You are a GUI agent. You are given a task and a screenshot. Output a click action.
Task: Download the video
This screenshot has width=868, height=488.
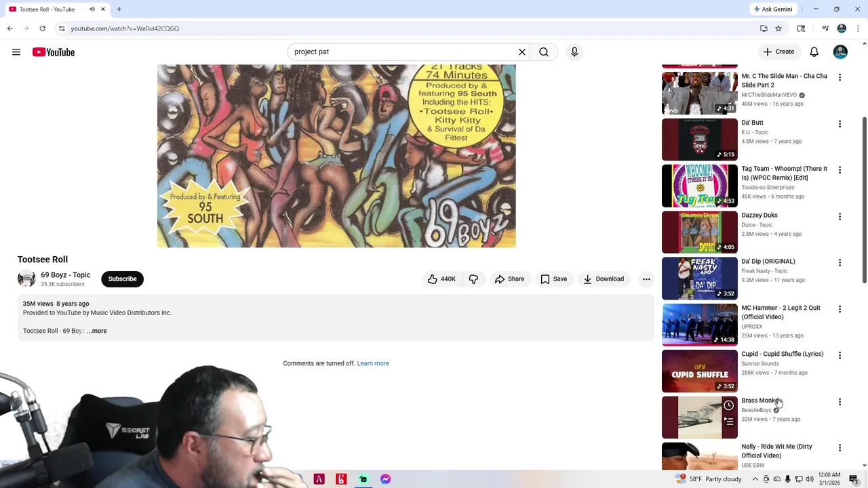pos(604,279)
